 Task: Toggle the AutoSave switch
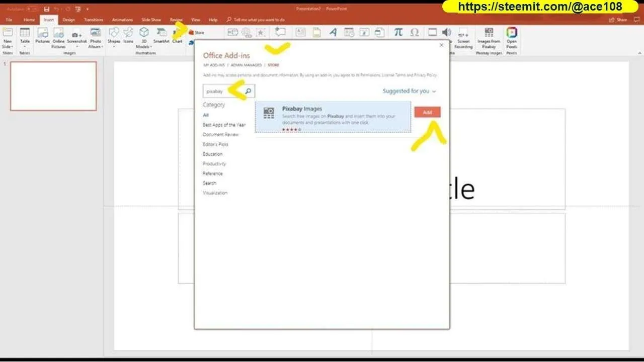(x=31, y=9)
